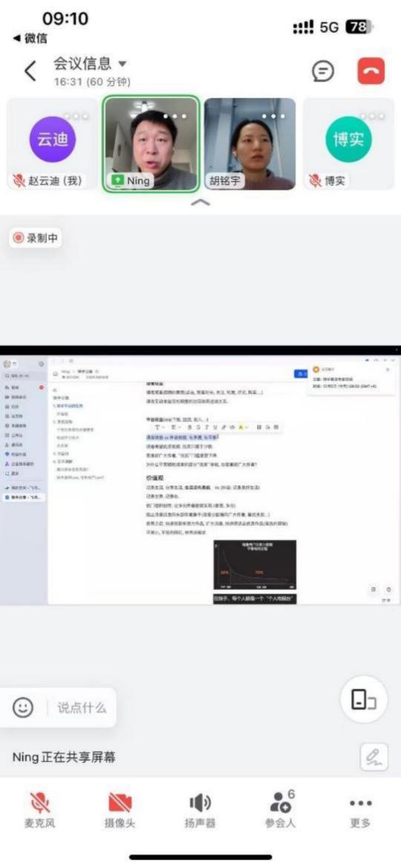Image resolution: width=401 pixels, height=868 pixels.
Task: Unmute the 麦克风 microphone
Action: click(39, 810)
